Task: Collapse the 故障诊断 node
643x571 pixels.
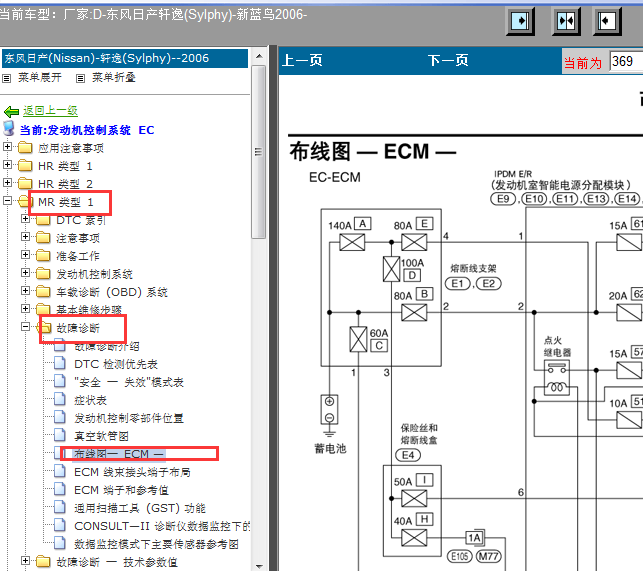Action: (x=25, y=327)
